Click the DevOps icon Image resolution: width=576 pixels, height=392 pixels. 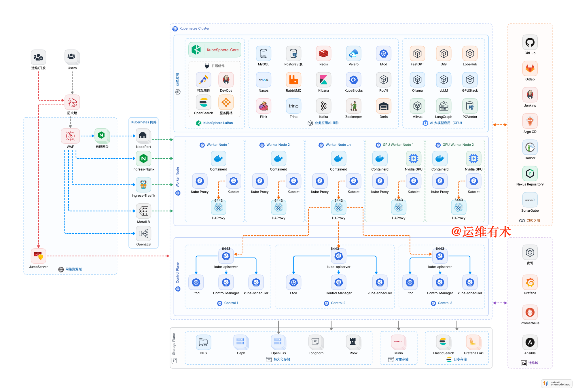tap(226, 80)
